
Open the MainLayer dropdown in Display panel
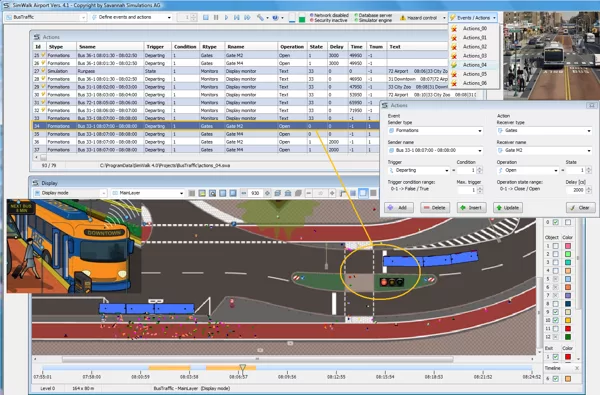(148, 193)
